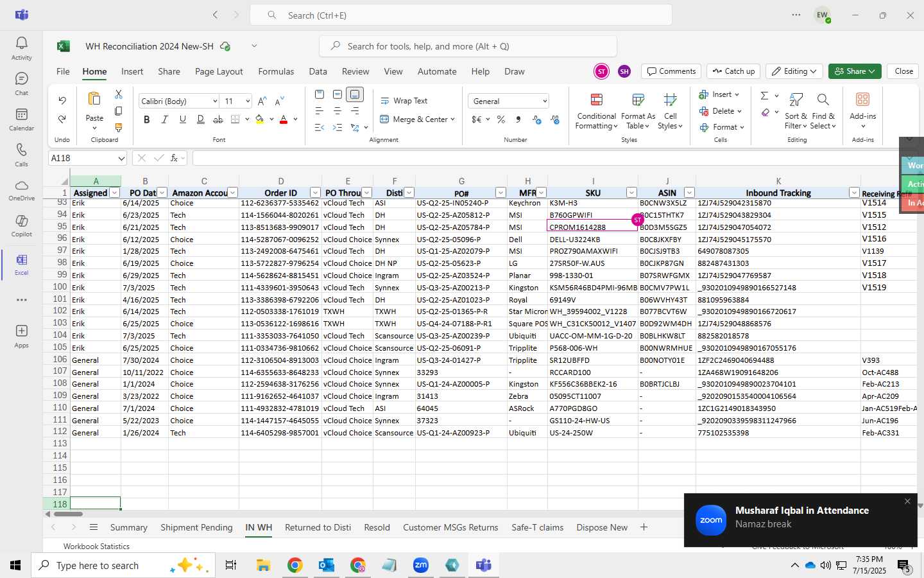
Task: Toggle Wrap Text
Action: point(404,101)
